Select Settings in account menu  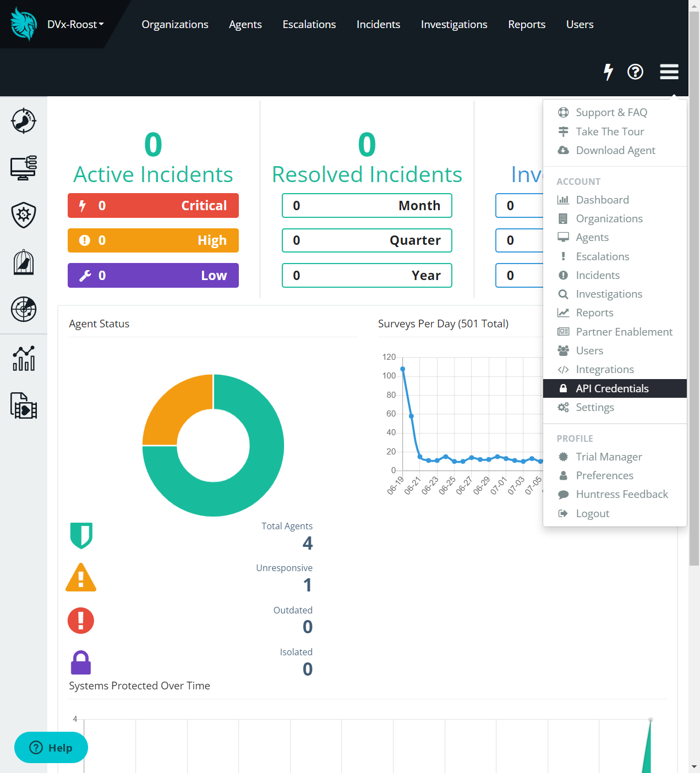615,407
